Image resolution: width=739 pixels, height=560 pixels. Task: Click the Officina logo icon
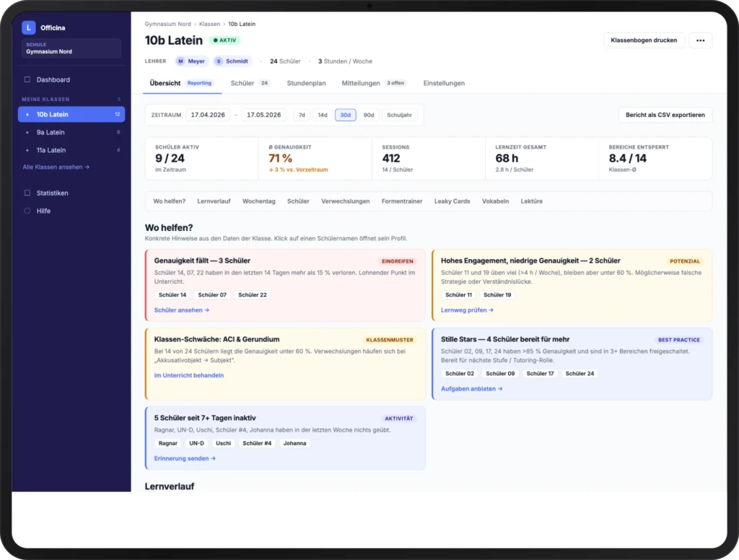click(x=29, y=28)
